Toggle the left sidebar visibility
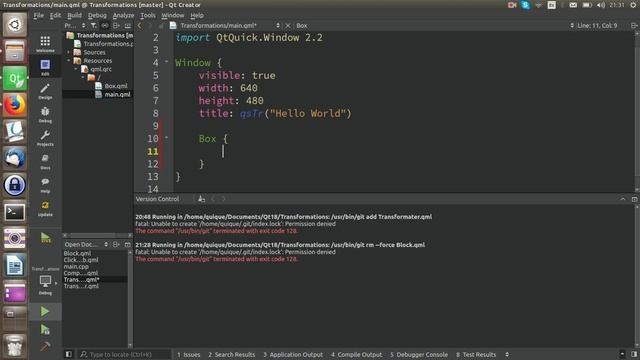The width and height of the screenshot is (640, 360). point(69,354)
